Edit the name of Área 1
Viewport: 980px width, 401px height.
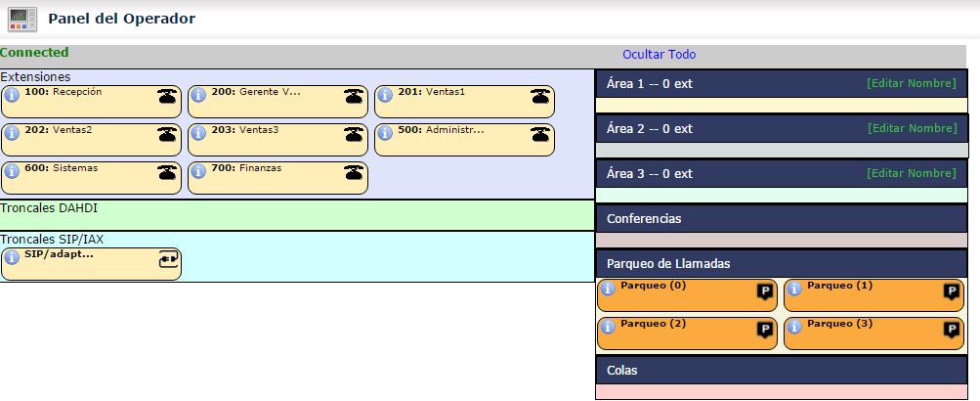(x=911, y=84)
